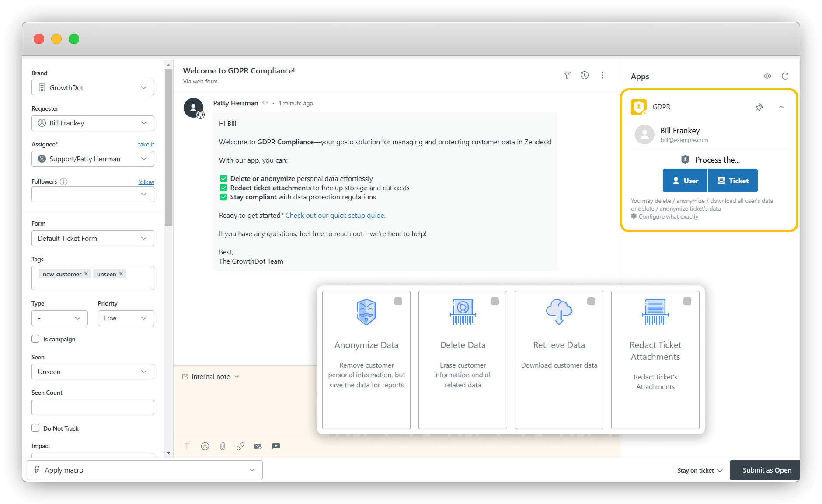Remove the unseen tag
Image resolution: width=822 pixels, height=504 pixels.
click(121, 274)
